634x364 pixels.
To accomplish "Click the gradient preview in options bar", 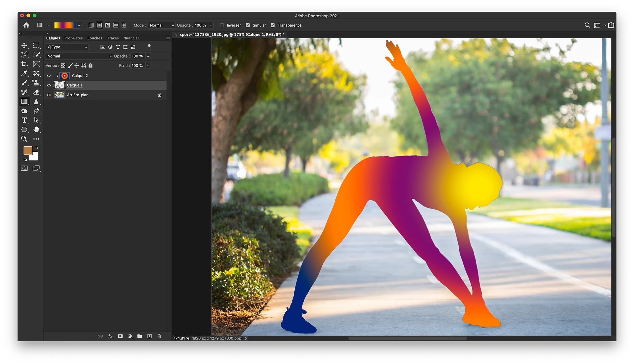I will (x=65, y=25).
